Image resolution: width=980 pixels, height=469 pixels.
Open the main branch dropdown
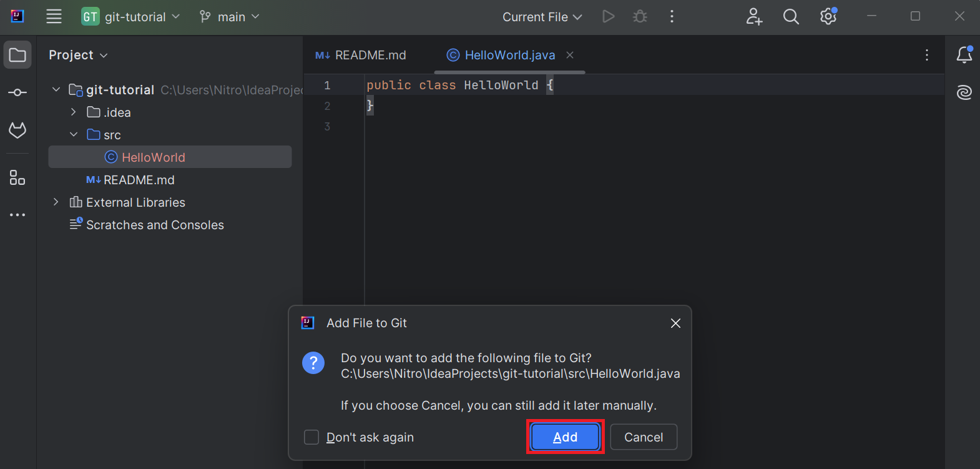coord(229,17)
